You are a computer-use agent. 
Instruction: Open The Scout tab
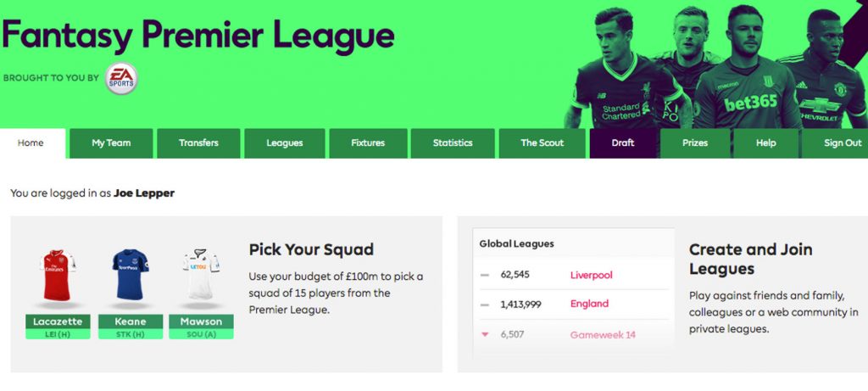pos(542,143)
